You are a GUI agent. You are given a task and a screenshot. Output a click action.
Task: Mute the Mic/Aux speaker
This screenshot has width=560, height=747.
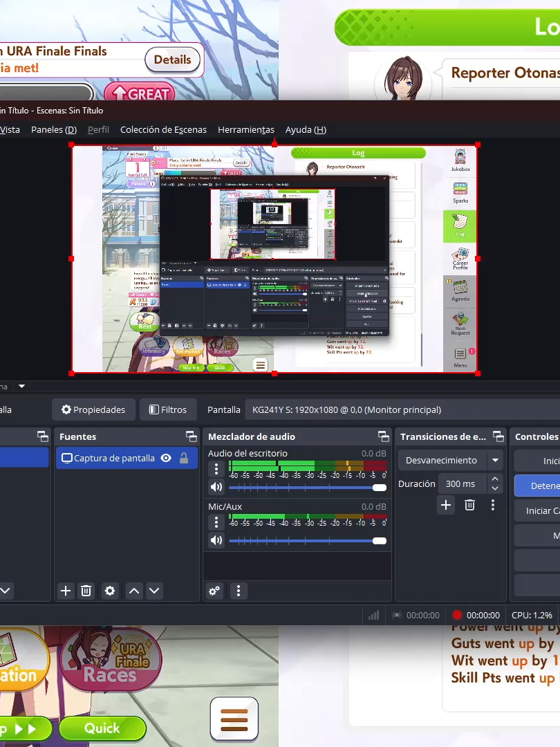click(216, 540)
